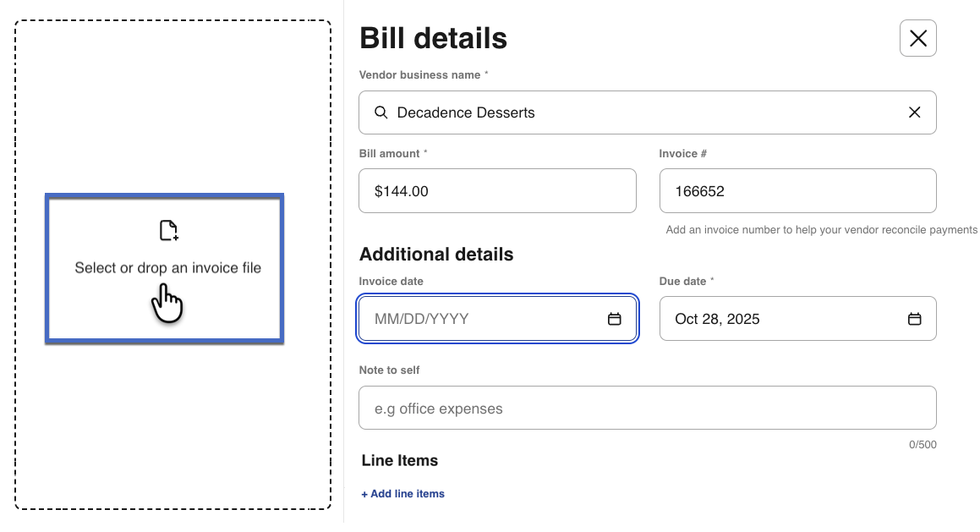The image size is (980, 532).
Task: Click the Additional details heading
Action: [x=436, y=255]
